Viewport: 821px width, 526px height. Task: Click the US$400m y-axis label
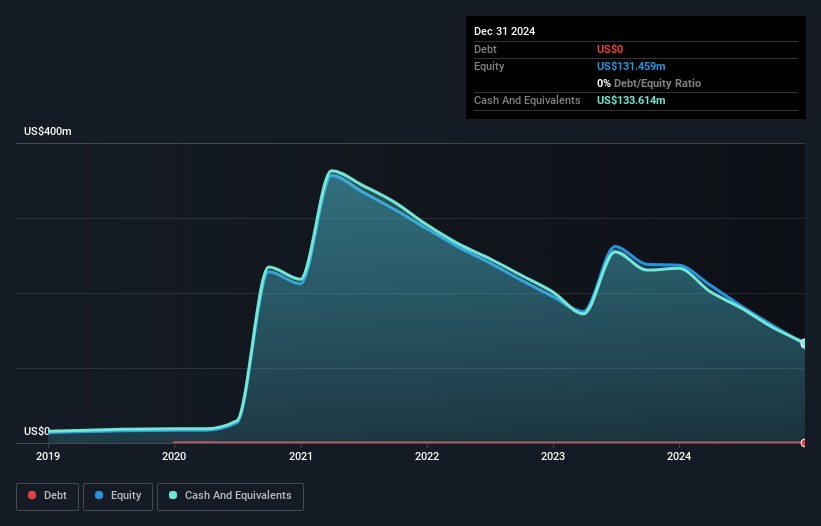[x=48, y=132]
